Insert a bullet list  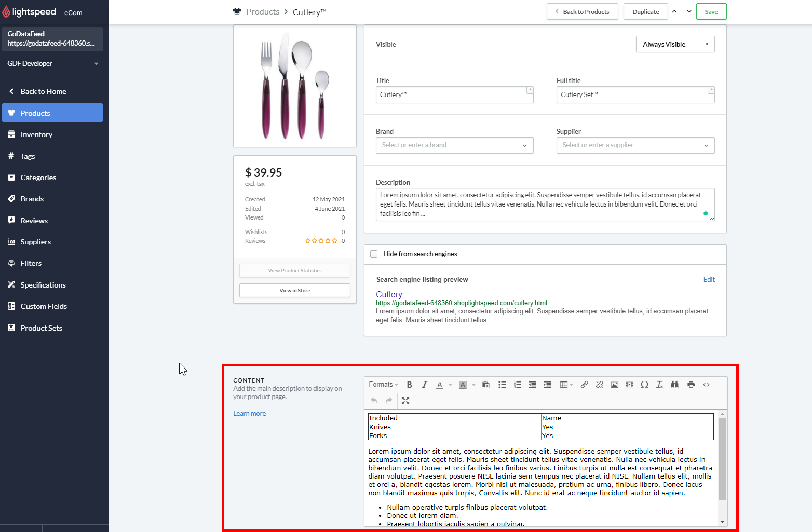[502, 385]
